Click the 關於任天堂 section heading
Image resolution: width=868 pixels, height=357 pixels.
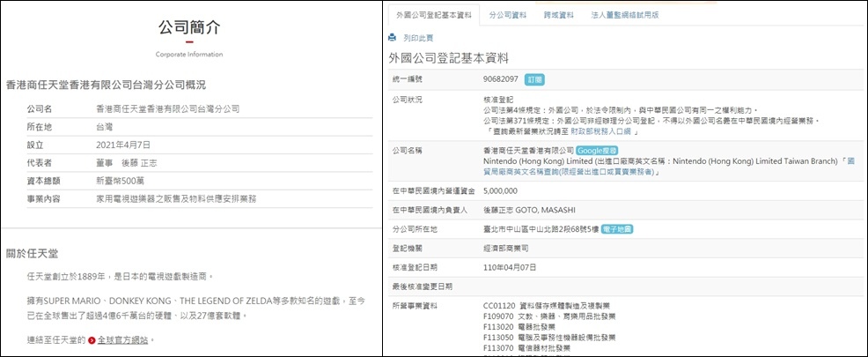click(x=33, y=253)
